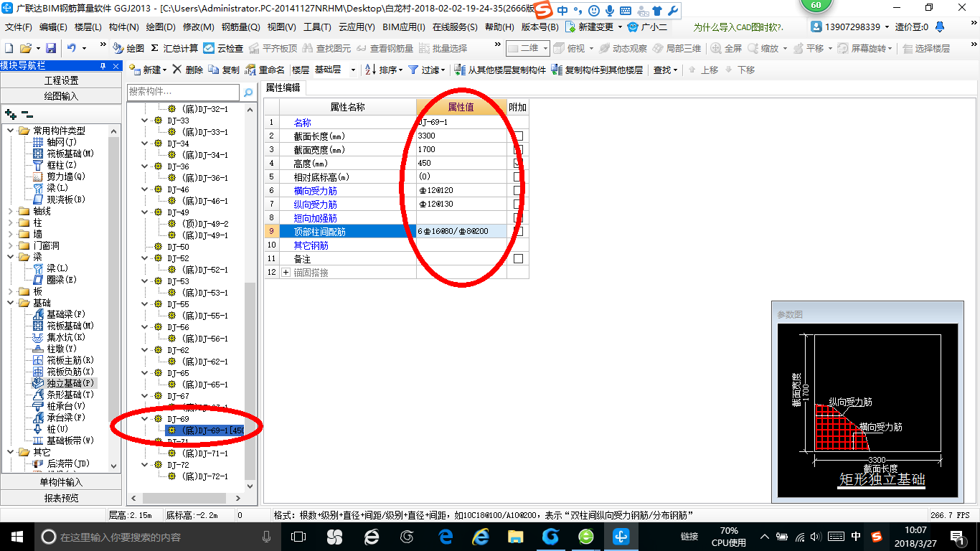Screen dimensions: 980x551
Task: Select 桩承台(V) tree item
Action: pyautogui.click(x=59, y=406)
